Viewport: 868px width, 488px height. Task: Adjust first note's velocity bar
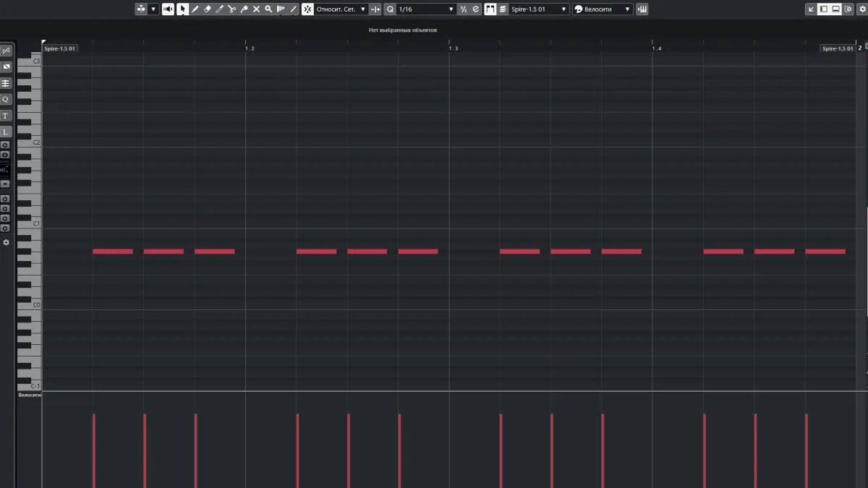click(94, 450)
